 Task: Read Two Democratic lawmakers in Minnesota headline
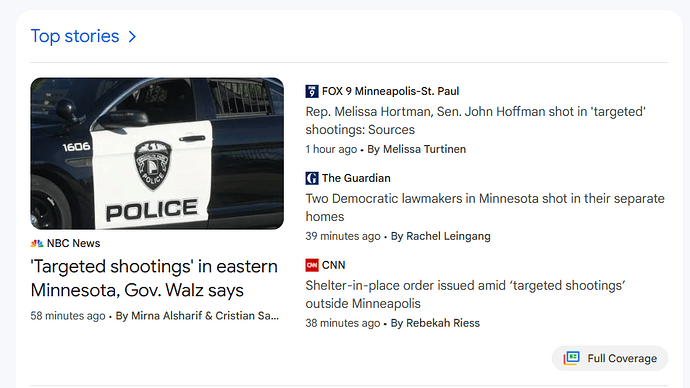click(x=485, y=207)
